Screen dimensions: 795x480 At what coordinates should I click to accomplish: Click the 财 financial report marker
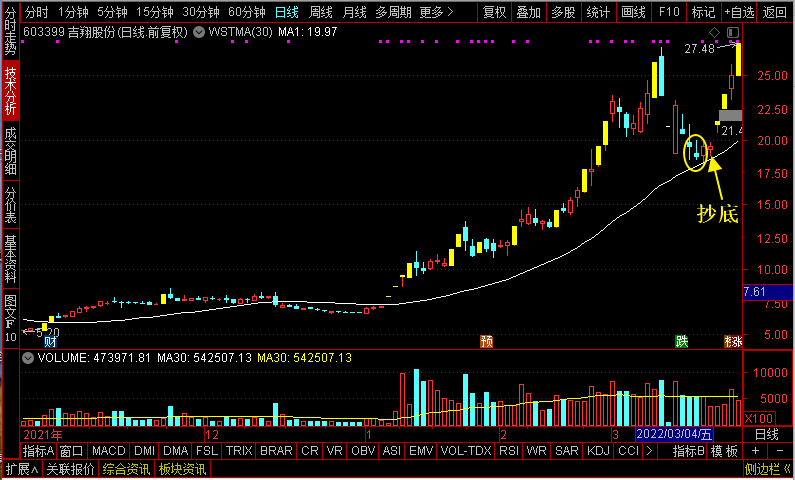point(50,341)
